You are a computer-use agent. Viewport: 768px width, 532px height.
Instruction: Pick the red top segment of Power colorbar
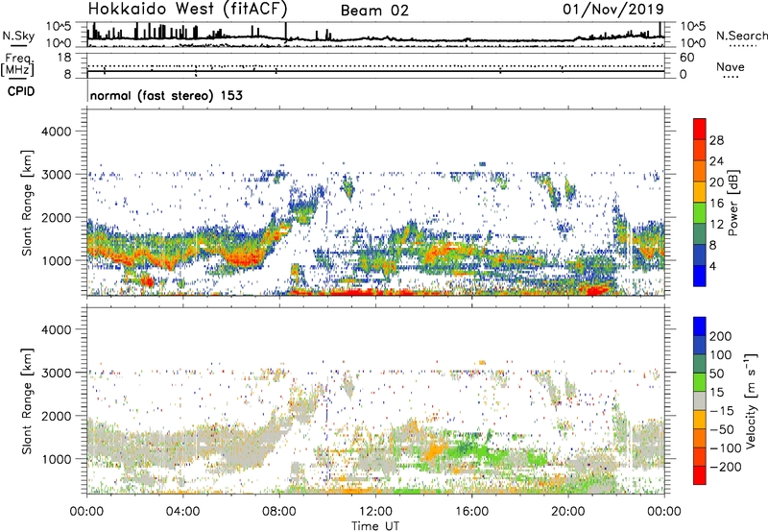(x=700, y=130)
